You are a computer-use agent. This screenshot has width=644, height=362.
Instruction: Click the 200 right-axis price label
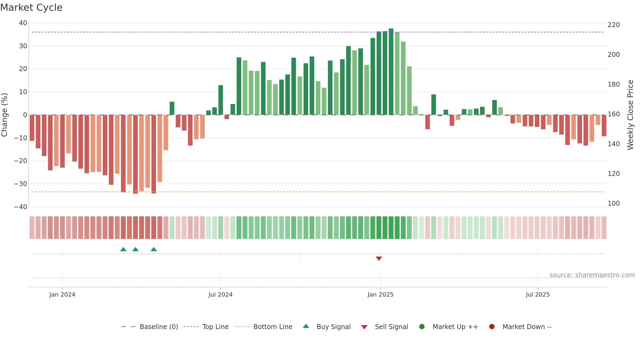tap(614, 55)
